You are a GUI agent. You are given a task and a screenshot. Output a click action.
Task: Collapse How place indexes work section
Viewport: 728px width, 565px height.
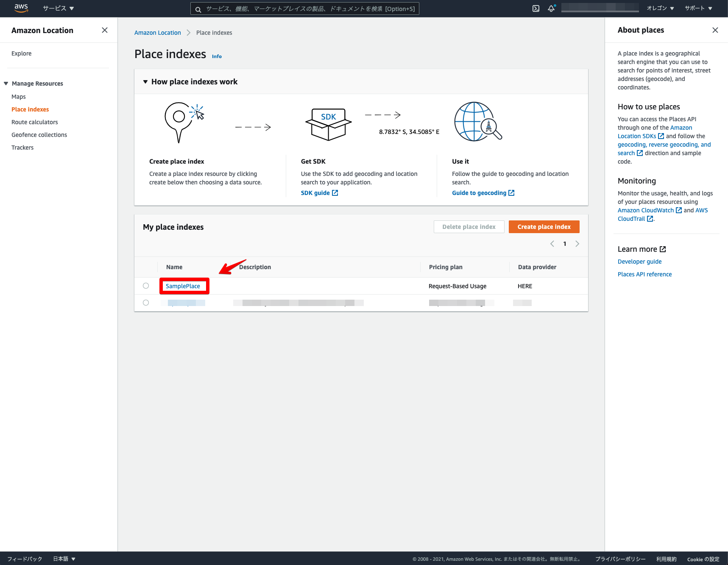click(x=145, y=82)
